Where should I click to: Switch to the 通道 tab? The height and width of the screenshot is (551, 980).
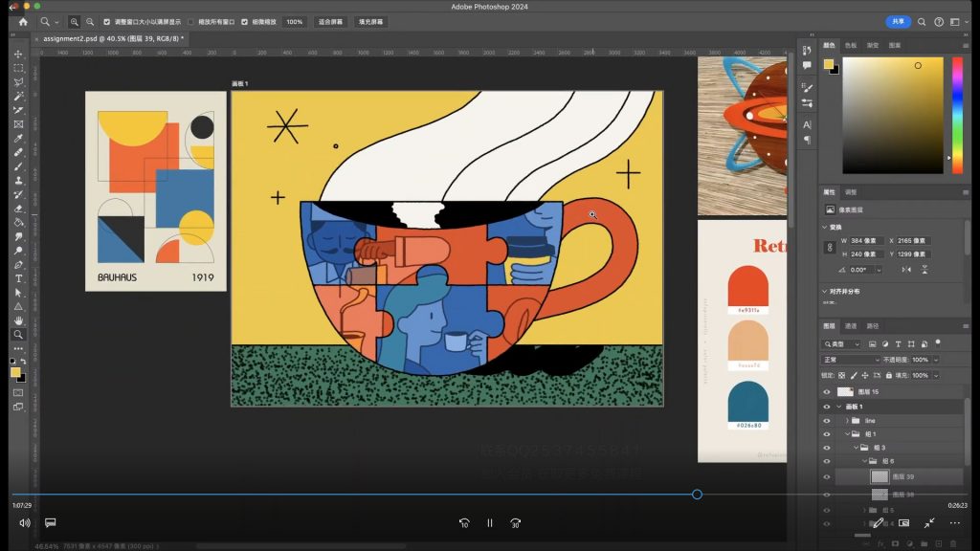click(x=851, y=326)
